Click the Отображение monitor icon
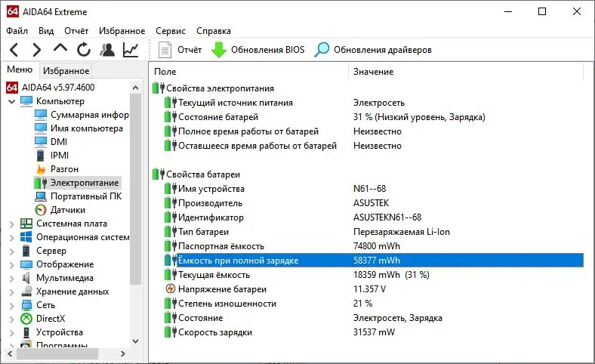This screenshot has height=364, width=595. [x=26, y=264]
